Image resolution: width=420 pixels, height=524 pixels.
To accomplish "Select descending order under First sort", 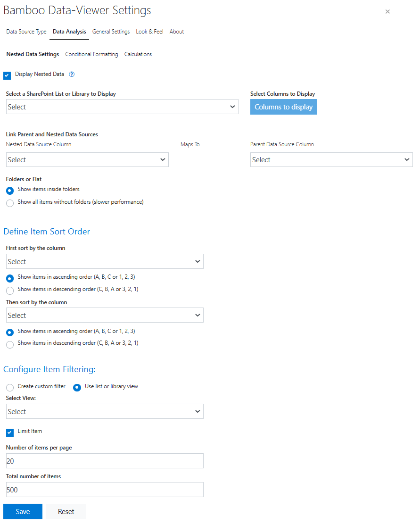I will (x=10, y=291).
